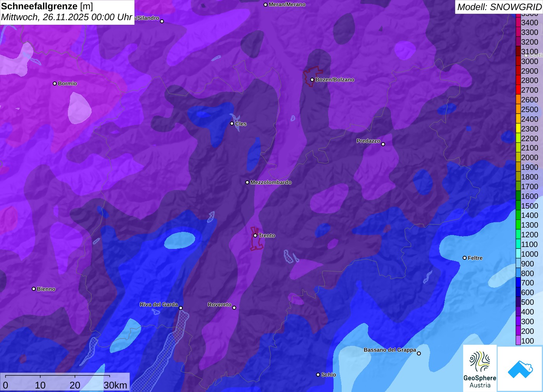
Task: Click the 'Schneefallgrenze [m]' title
Action: coord(47,6)
